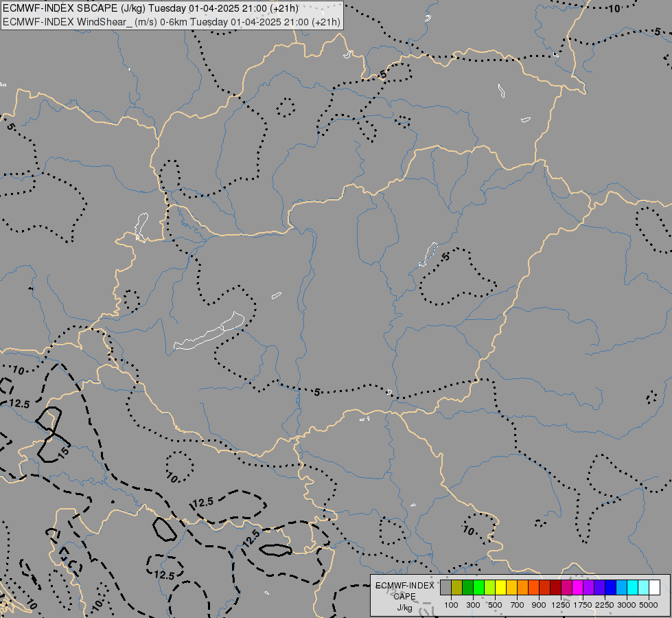672x618 pixels.
Task: Click the gray CAPE legend swatch
Action: (445, 587)
